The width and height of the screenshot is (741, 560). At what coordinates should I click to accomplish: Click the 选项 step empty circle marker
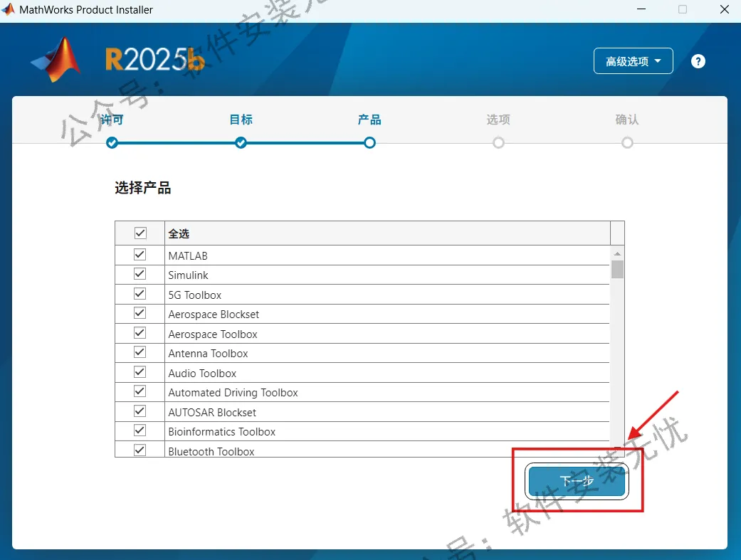pyautogui.click(x=498, y=143)
